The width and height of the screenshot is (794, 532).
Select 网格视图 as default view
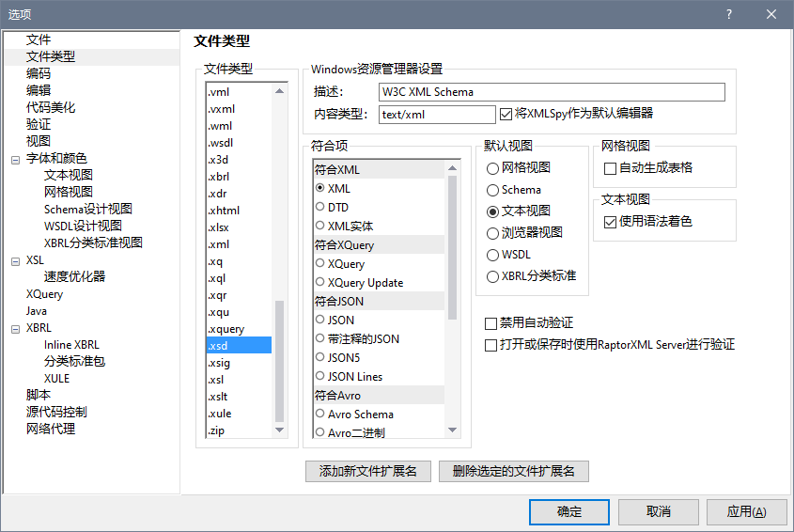pos(493,168)
